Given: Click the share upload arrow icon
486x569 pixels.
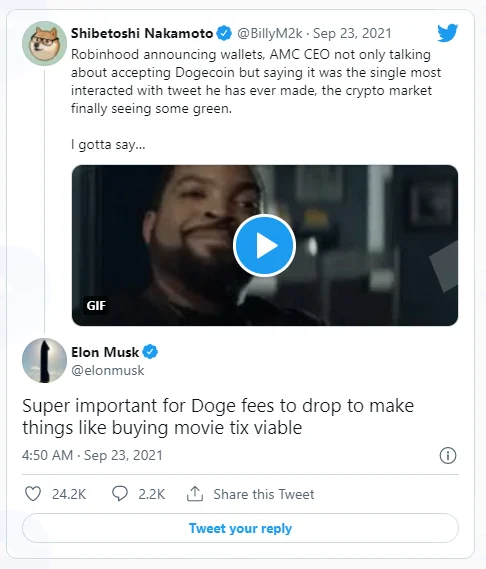Looking at the screenshot, I should pyautogui.click(x=195, y=494).
